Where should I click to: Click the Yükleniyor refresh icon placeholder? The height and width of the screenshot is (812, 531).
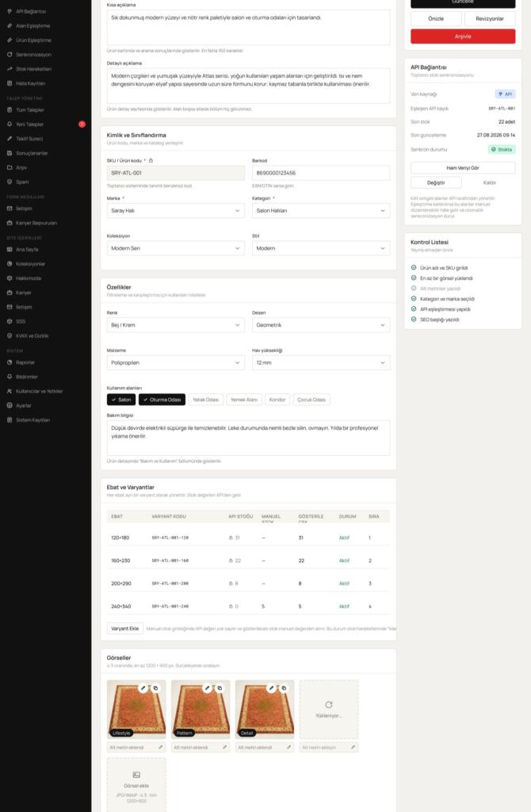coord(329,705)
